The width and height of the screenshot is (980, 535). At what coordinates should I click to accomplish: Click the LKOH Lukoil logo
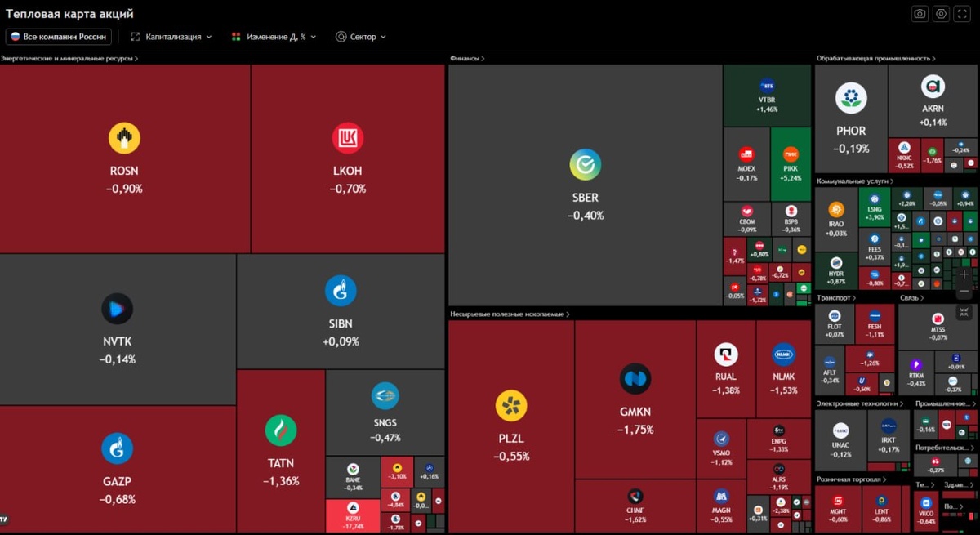coord(347,138)
